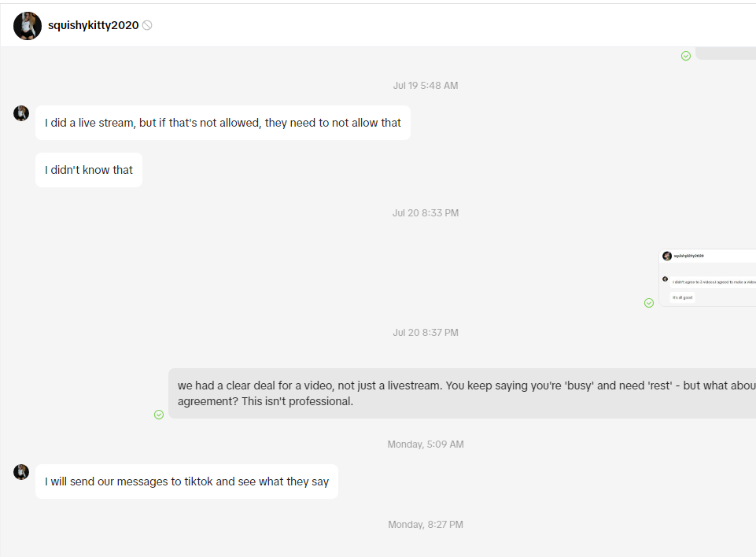Select the 'I did a live stream' message
The width and height of the screenshot is (756, 557).
coord(223,123)
